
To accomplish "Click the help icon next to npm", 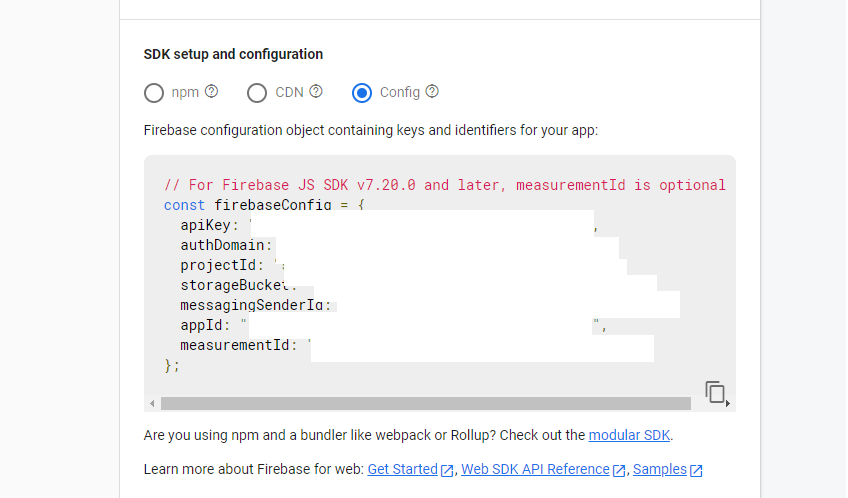I will [211, 91].
